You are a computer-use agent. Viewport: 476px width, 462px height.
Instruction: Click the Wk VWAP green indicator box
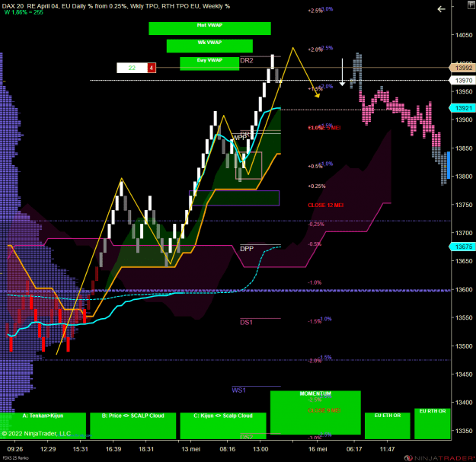pyautogui.click(x=209, y=46)
